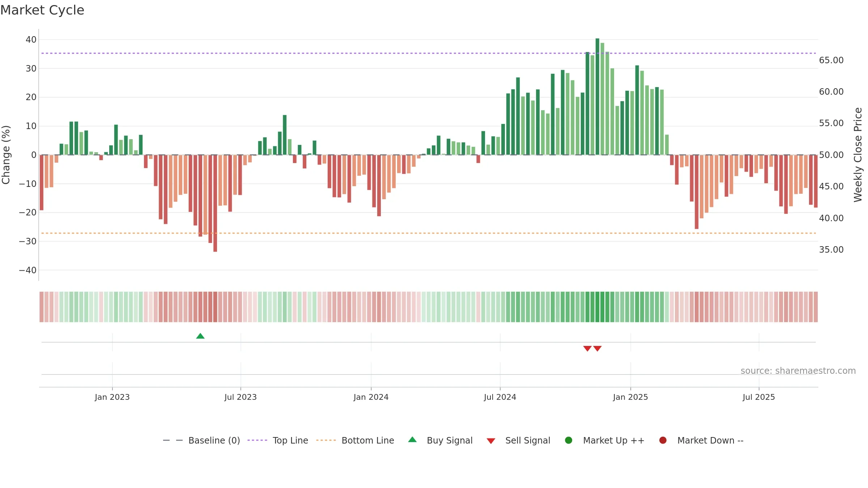Click the 60.00 price axis label
The width and height of the screenshot is (868, 488).
click(831, 92)
